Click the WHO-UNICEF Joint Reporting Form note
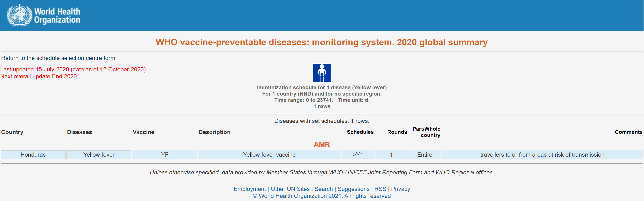The width and height of the screenshot is (644, 201). tap(322, 173)
